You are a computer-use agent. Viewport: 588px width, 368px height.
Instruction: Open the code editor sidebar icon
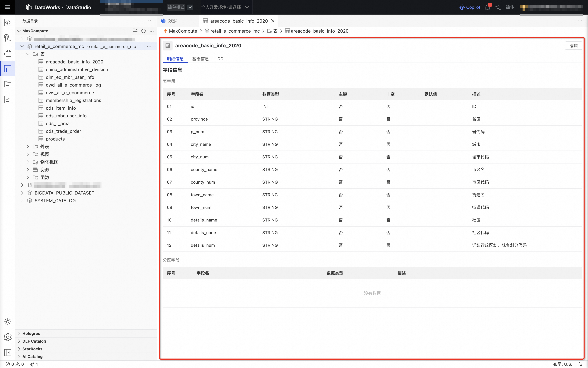[8, 22]
